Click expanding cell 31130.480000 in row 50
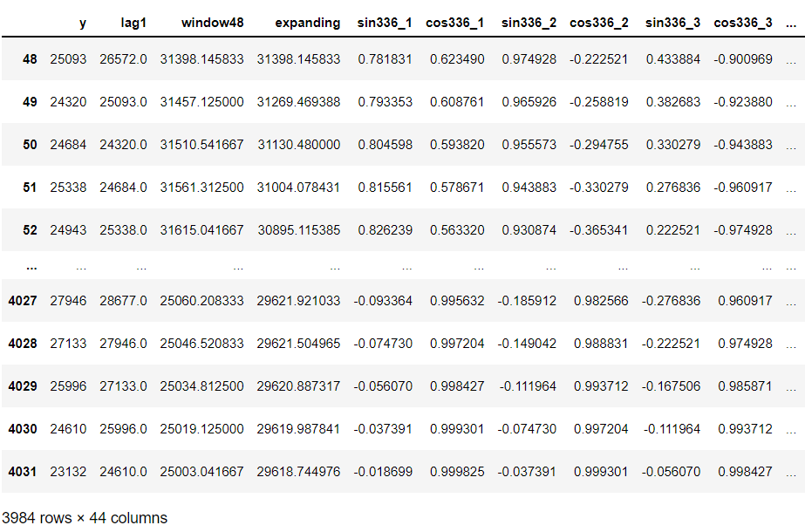The width and height of the screenshot is (805, 532). click(298, 145)
